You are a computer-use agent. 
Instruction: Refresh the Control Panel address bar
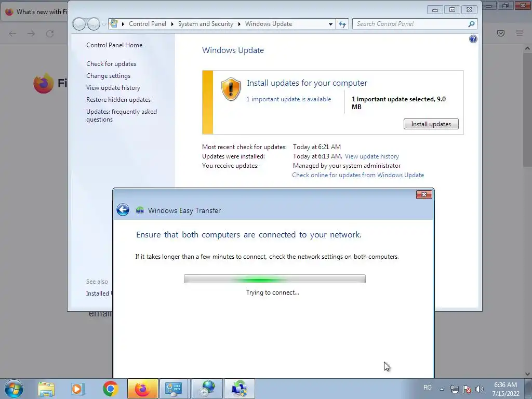342,24
